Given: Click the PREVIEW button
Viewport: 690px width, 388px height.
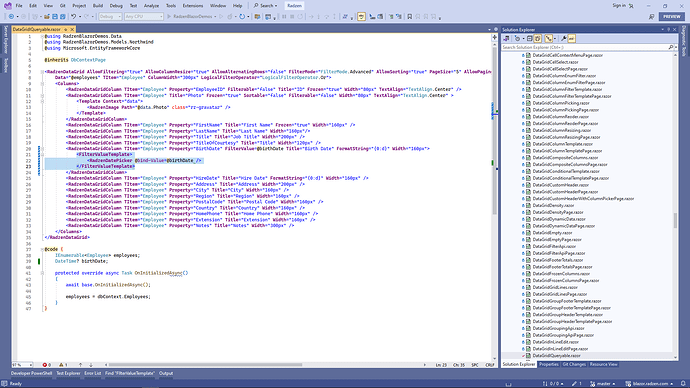Looking at the screenshot, I should 672,17.
